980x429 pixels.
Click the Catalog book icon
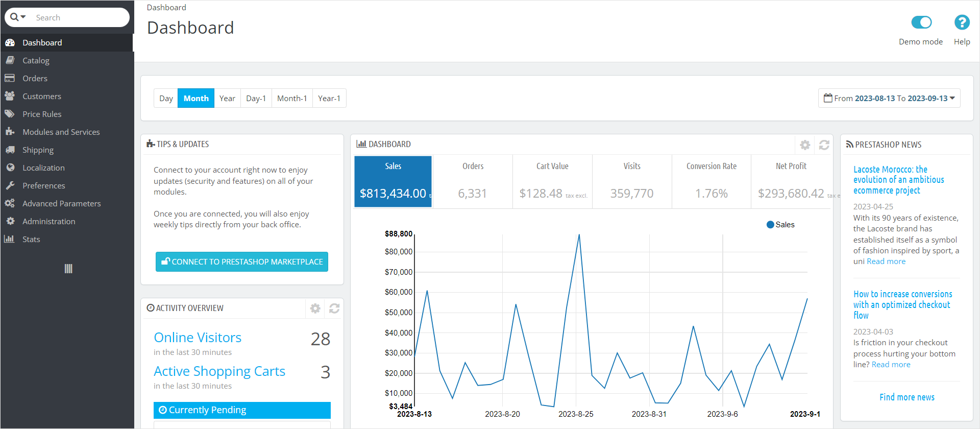click(x=10, y=60)
